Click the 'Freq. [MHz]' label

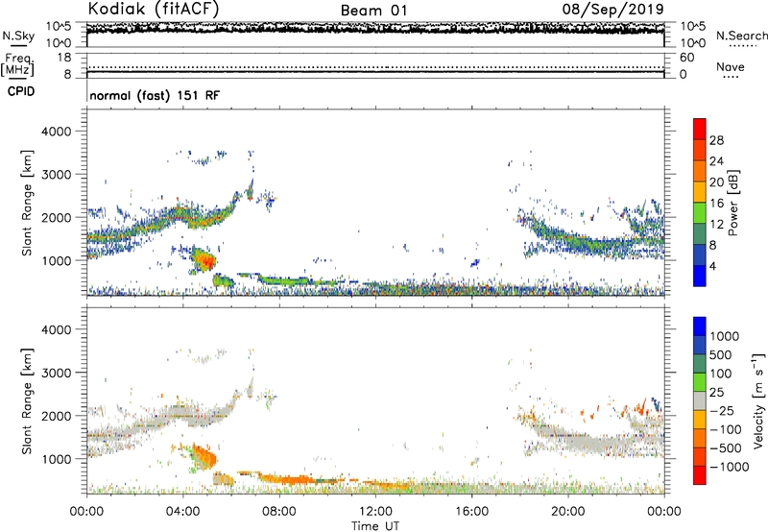17,64
